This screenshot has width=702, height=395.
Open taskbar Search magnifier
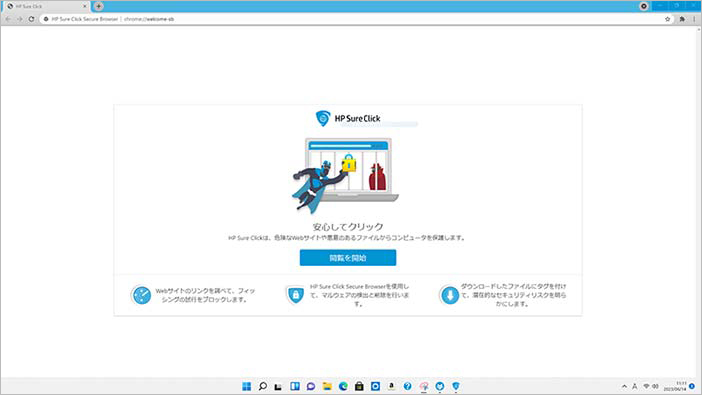pyautogui.click(x=263, y=386)
